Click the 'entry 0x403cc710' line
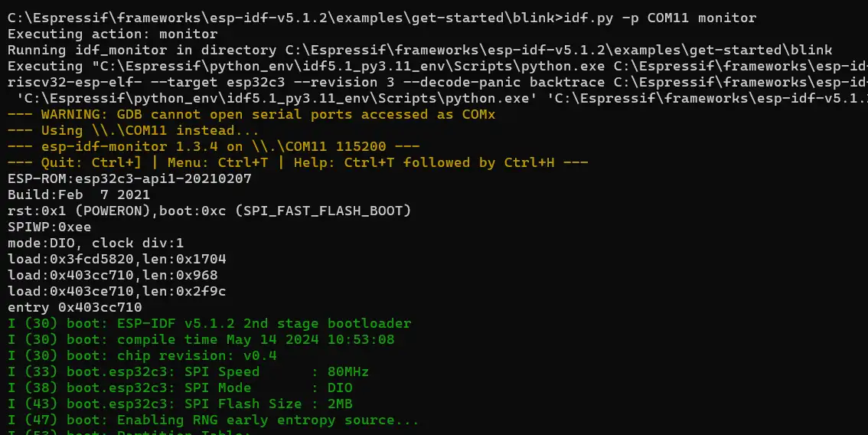The width and height of the screenshot is (868, 435). pos(74,307)
